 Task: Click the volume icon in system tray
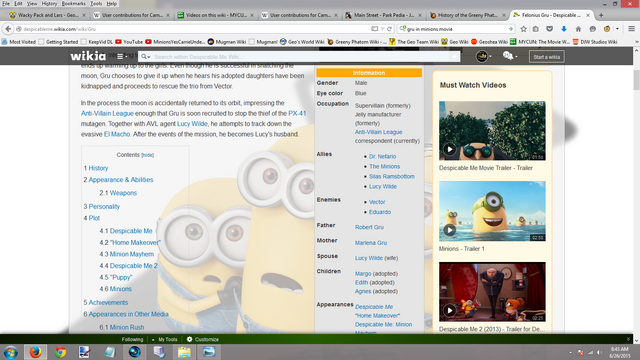599,352
